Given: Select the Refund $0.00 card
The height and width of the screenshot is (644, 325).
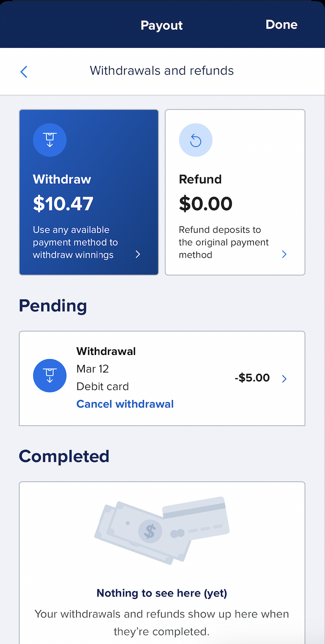Looking at the screenshot, I should click(235, 192).
